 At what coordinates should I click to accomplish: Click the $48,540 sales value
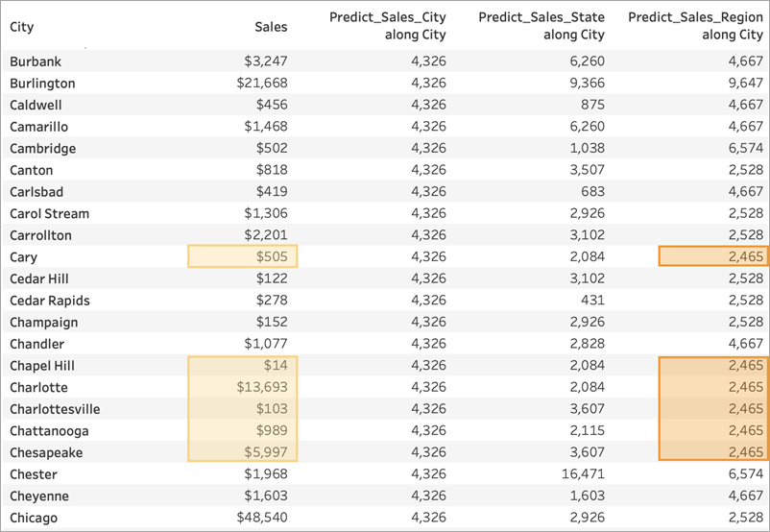(262, 518)
